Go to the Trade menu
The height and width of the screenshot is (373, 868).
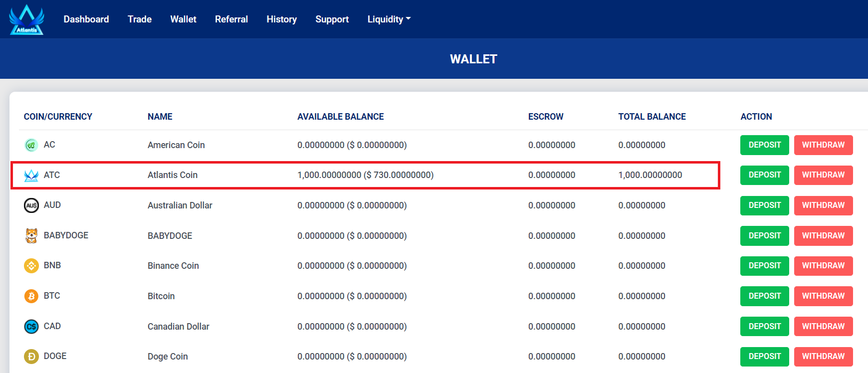[x=140, y=19]
